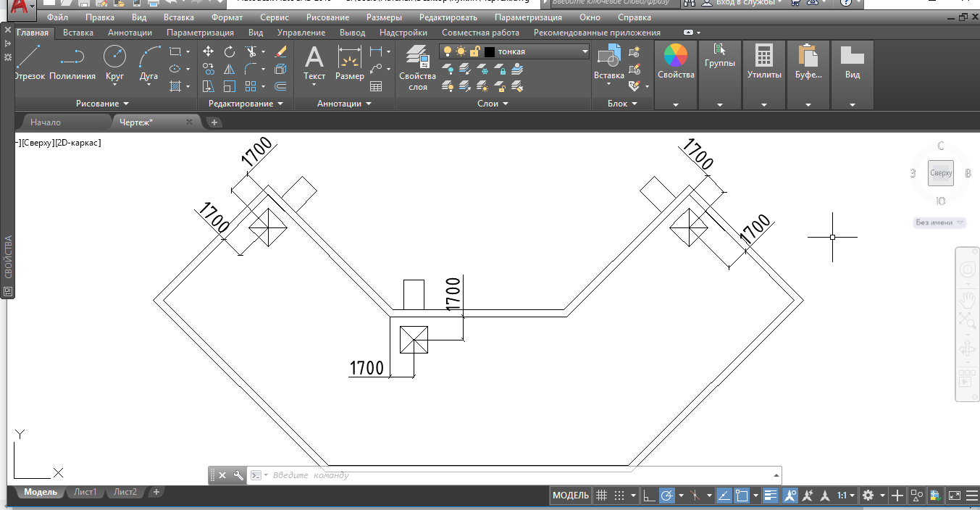This screenshot has width=980, height=510.
Task: Select the Отрезок (Line) tool
Action: point(29,63)
